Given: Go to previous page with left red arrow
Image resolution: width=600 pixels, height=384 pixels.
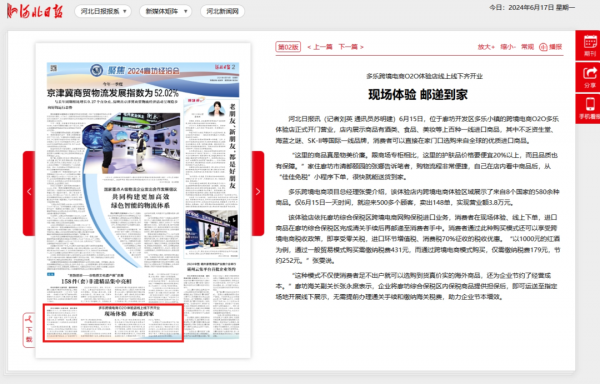Looking at the screenshot, I should [29, 193].
